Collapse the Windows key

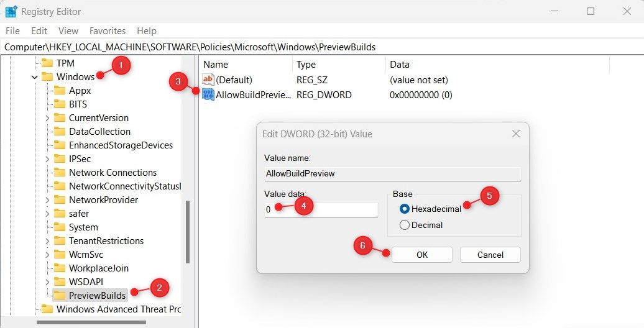pos(35,77)
